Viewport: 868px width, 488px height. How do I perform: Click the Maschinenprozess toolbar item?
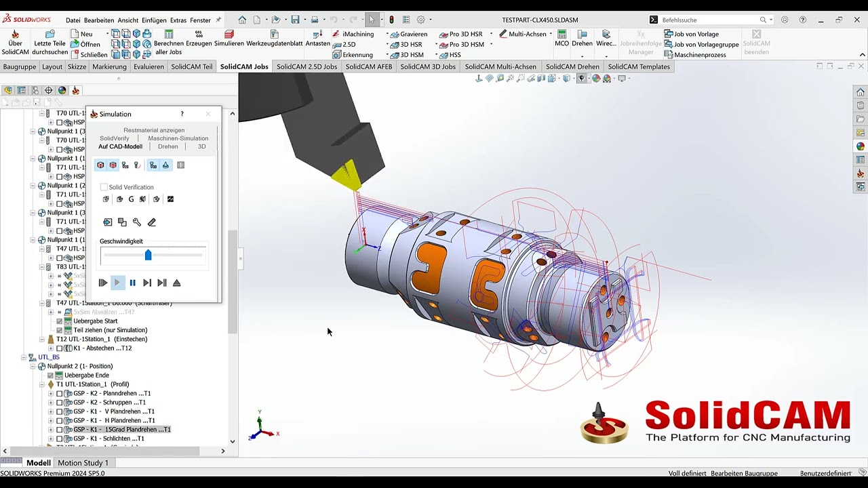pos(695,55)
